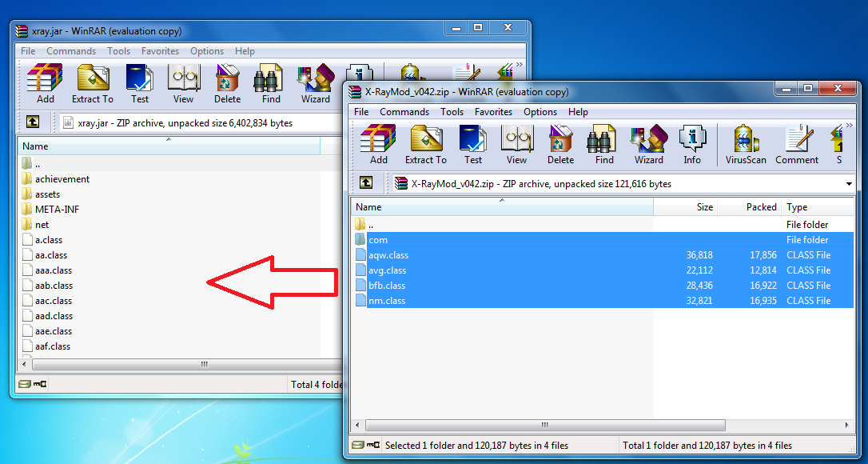Select parent folder row in X-RayMod_v042.zip
Image resolution: width=868 pixels, height=464 pixels.
(603, 225)
